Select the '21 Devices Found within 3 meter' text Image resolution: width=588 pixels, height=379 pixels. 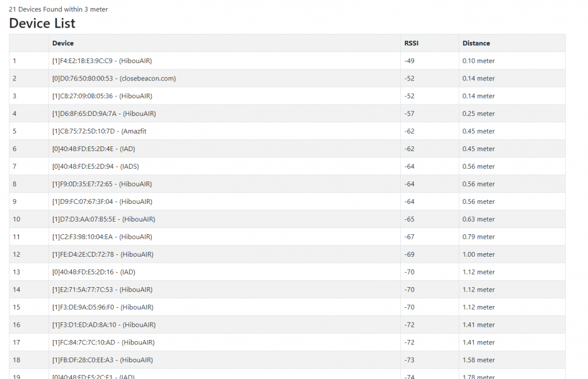pos(58,9)
